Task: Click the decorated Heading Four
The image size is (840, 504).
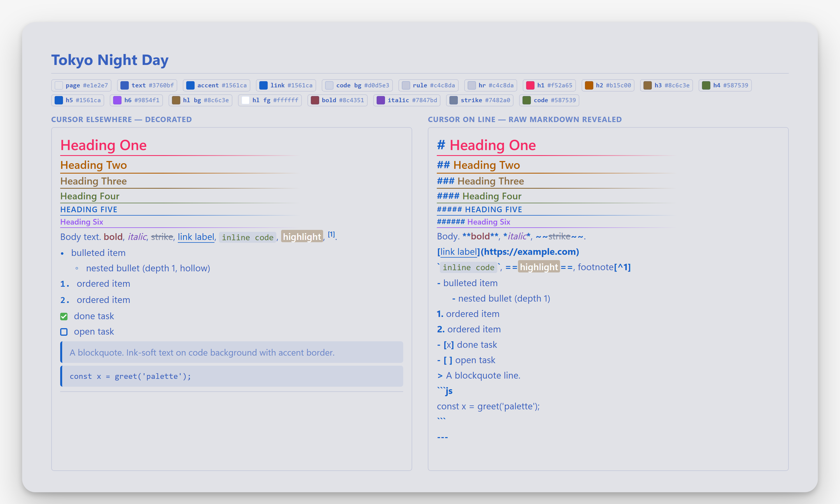Action: pyautogui.click(x=90, y=196)
